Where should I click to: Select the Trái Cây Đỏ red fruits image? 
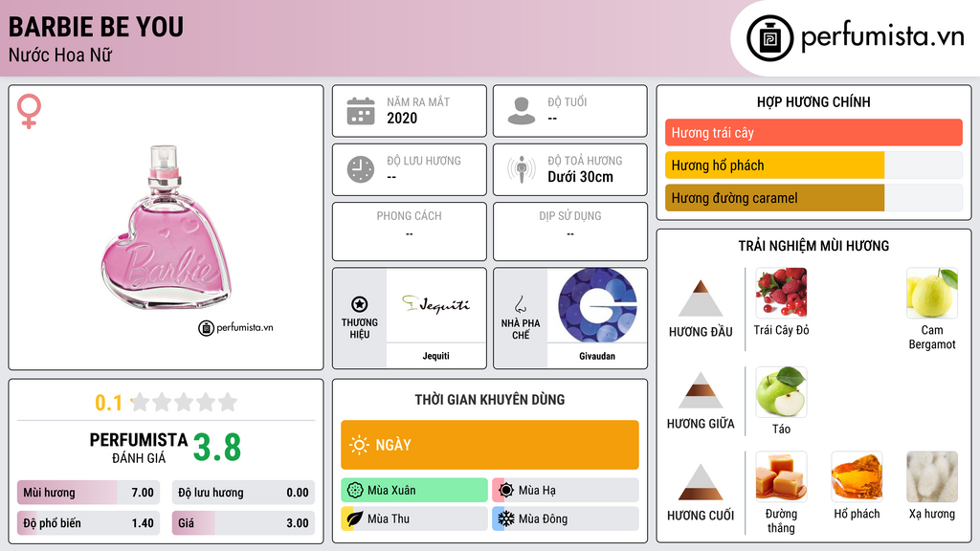point(781,293)
